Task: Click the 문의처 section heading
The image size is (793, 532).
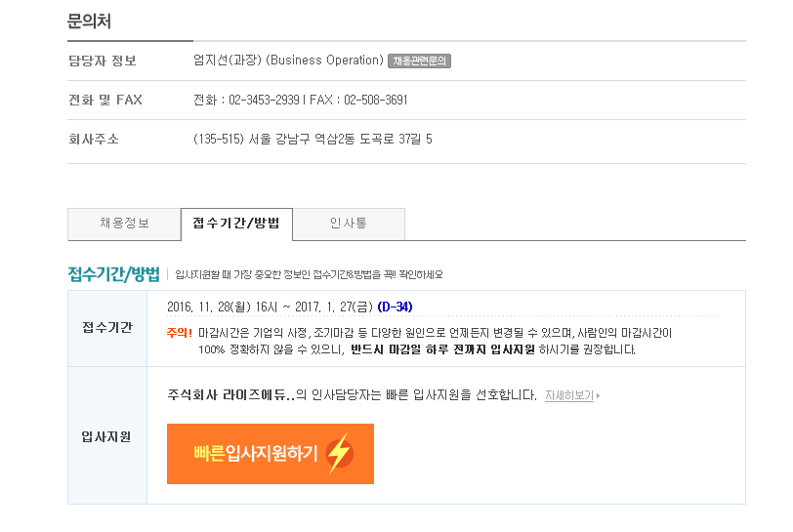Action: click(89, 21)
